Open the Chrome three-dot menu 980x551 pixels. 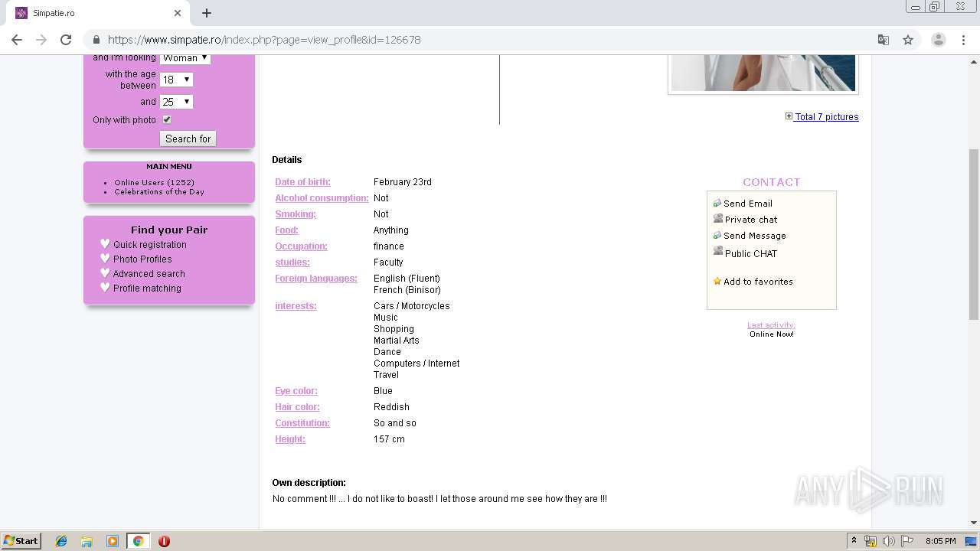coord(962,40)
